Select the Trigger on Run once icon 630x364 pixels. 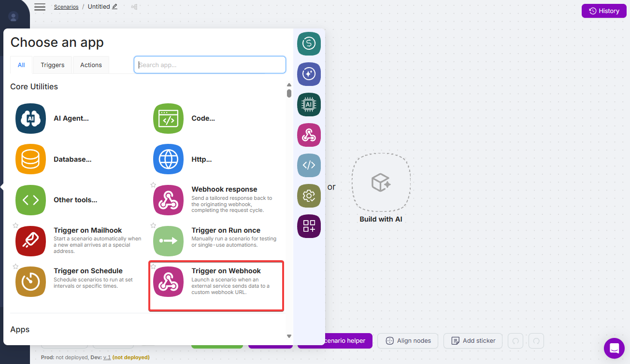coord(168,241)
